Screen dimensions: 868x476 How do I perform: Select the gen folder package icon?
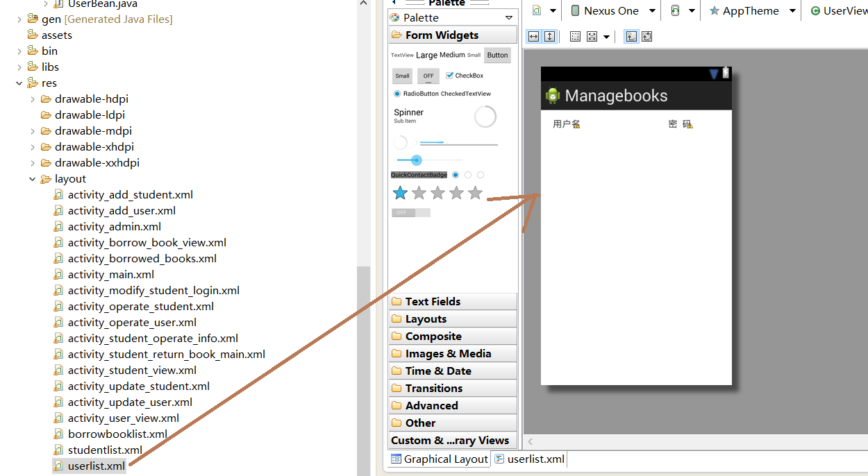pyautogui.click(x=33, y=19)
